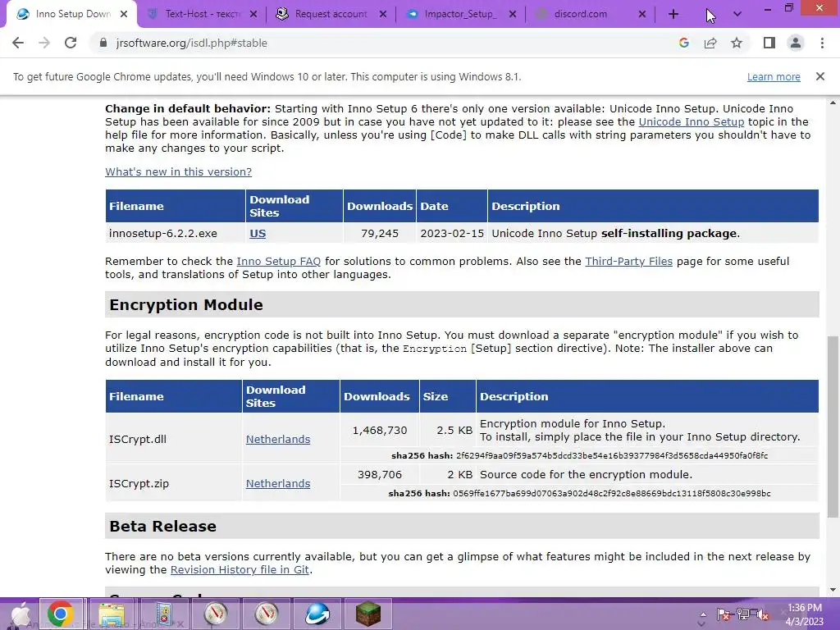Go back to the previous page
840x630 pixels.
click(x=18, y=43)
